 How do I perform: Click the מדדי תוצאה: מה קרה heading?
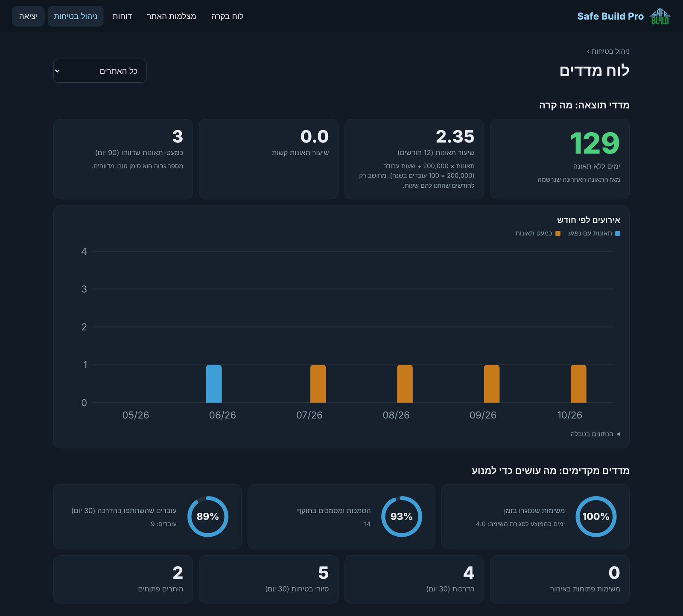[584, 105]
